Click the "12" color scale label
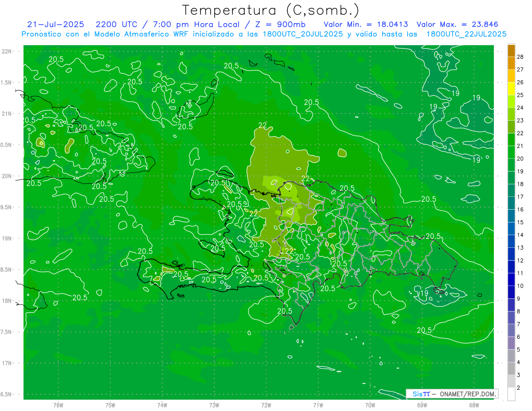Viewport: 532px width, 411px height. 520,260
